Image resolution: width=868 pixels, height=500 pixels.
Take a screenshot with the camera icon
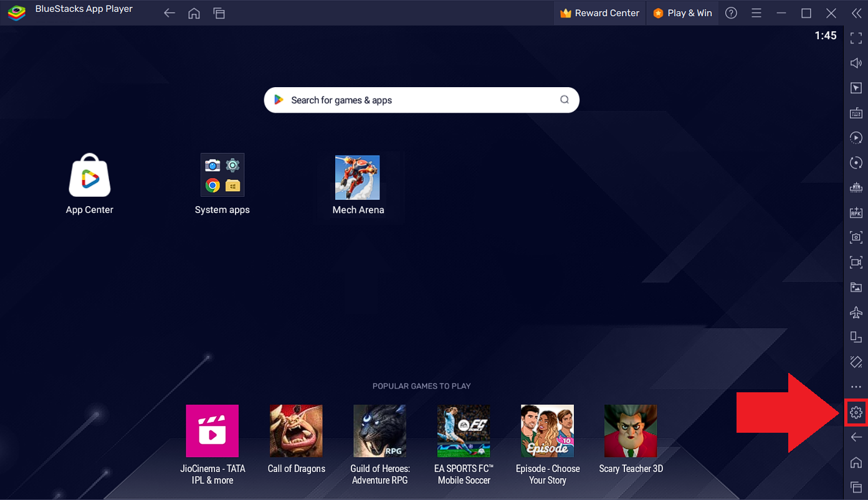(x=856, y=237)
